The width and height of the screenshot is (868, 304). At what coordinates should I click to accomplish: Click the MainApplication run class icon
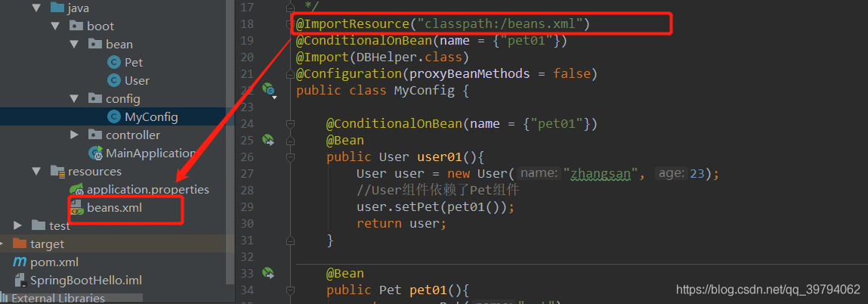(x=96, y=153)
